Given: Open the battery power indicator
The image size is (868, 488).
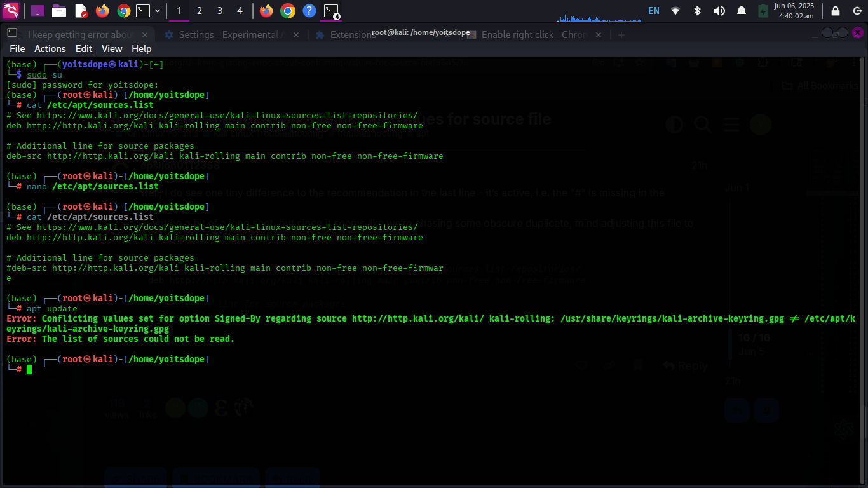Looking at the screenshot, I should tap(763, 10).
